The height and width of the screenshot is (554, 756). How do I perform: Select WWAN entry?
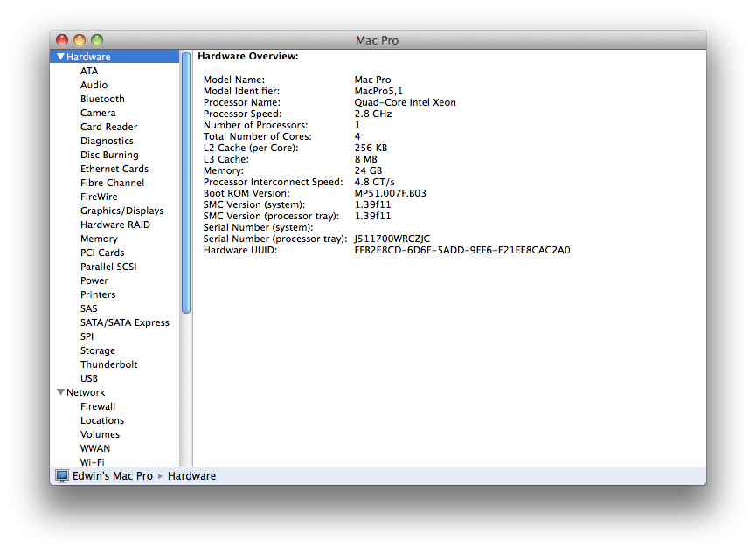(95, 448)
